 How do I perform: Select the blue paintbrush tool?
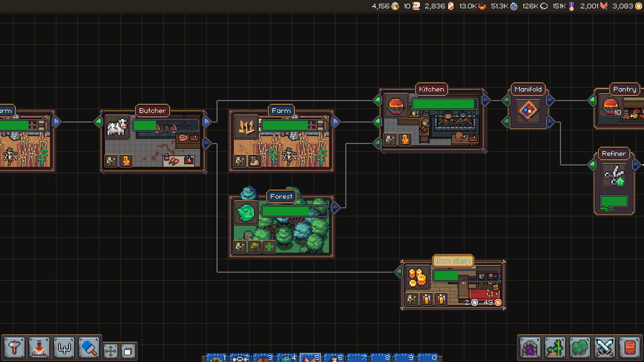[89, 348]
